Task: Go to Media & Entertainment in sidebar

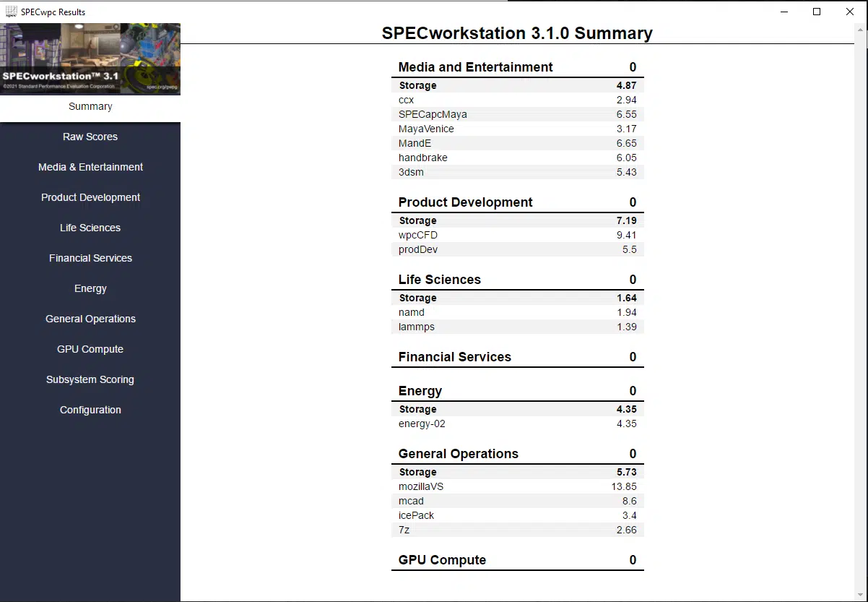Action: 90,167
